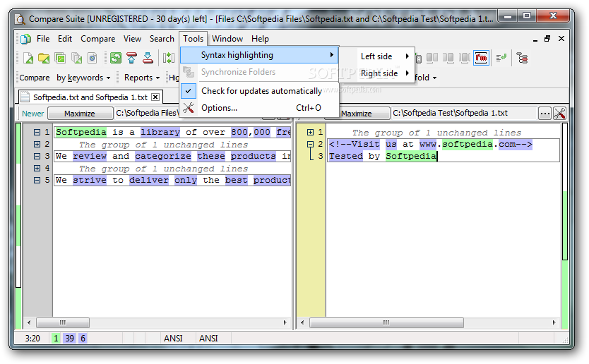Open the View menu

click(x=132, y=39)
